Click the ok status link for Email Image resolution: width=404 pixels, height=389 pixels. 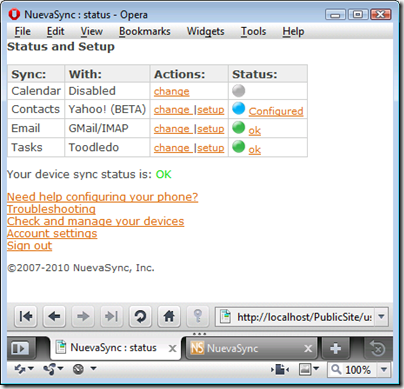[x=255, y=130]
